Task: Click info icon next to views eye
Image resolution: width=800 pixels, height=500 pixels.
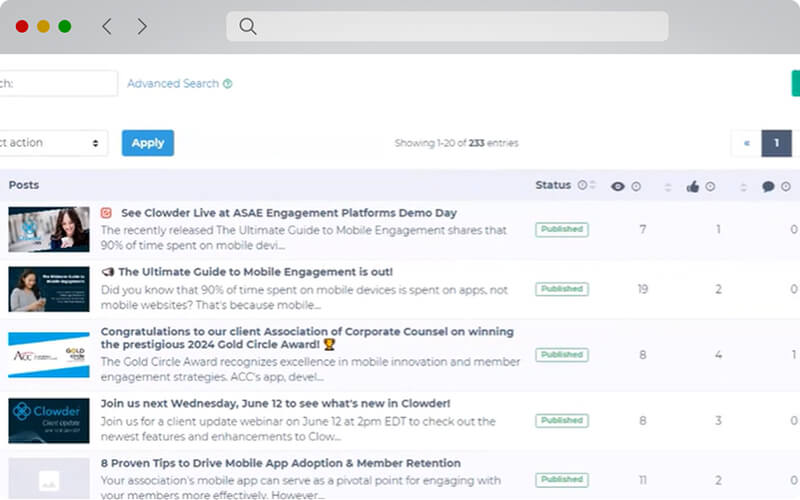Action: click(636, 187)
